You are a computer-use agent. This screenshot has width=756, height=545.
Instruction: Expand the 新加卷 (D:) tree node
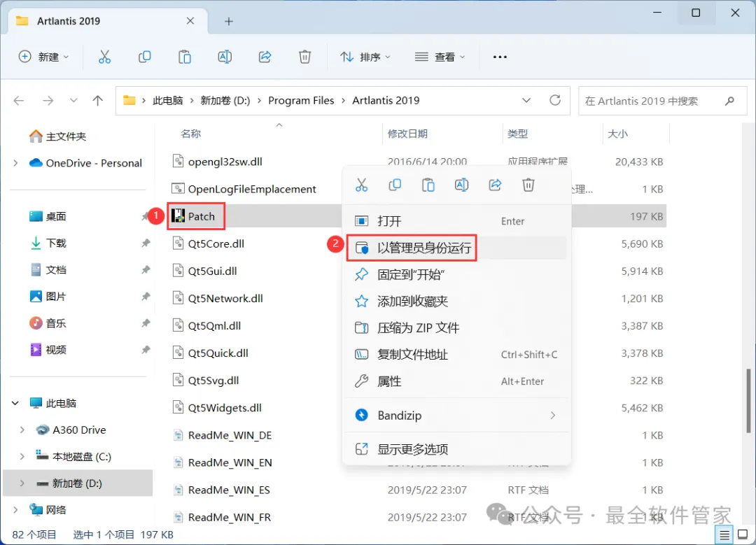(22, 483)
